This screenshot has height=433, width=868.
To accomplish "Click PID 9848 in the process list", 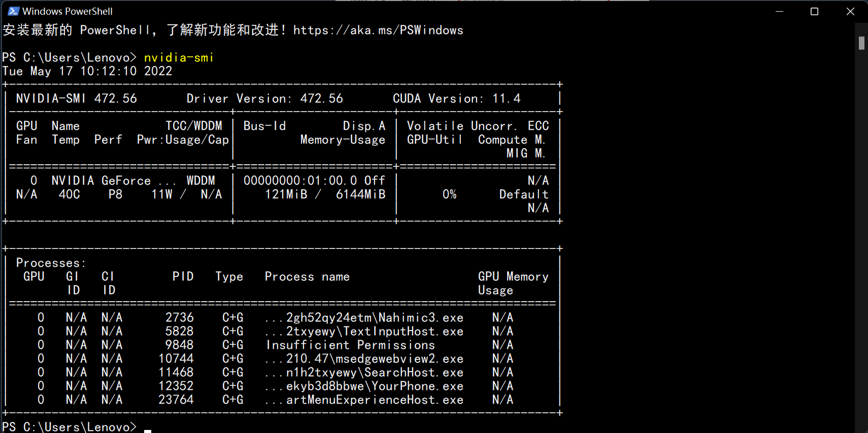I will (180, 345).
